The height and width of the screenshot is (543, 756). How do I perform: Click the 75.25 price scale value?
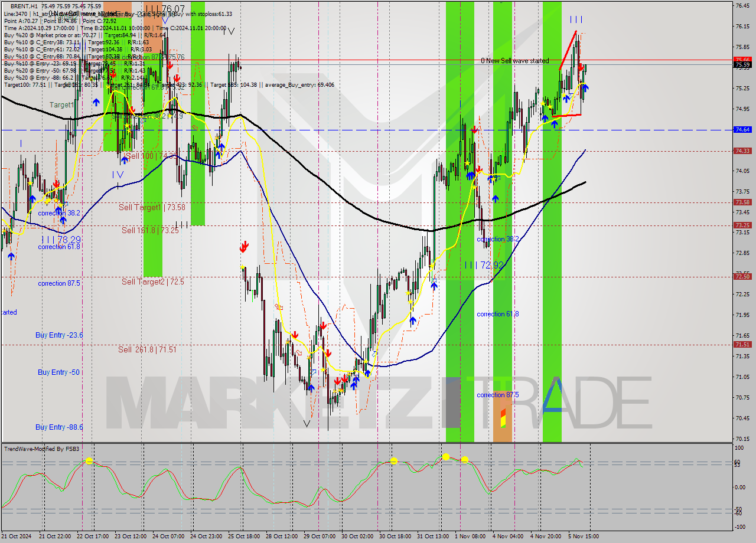(x=742, y=89)
